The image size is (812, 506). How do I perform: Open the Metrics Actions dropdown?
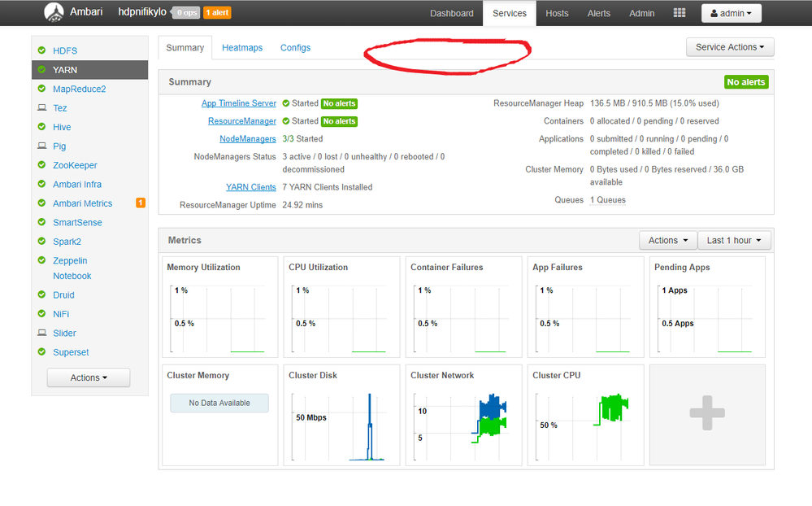click(668, 241)
